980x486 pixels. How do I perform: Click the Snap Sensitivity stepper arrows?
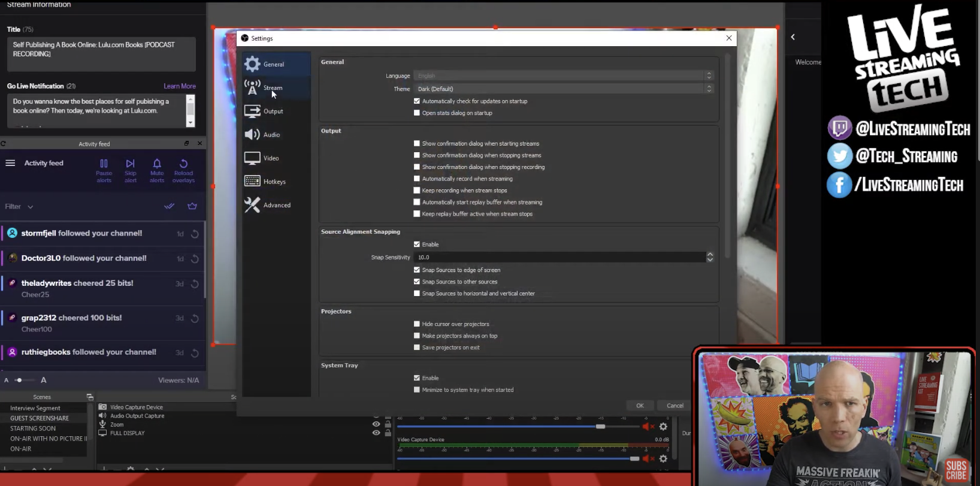(710, 257)
